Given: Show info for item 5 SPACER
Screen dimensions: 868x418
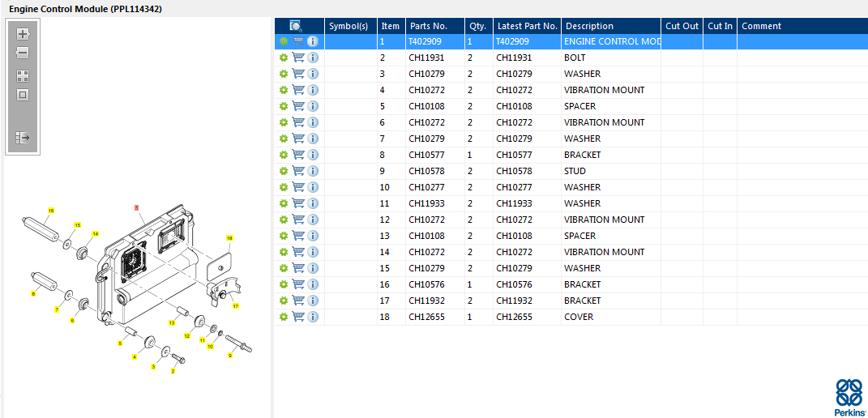Looking at the screenshot, I should coord(313,106).
